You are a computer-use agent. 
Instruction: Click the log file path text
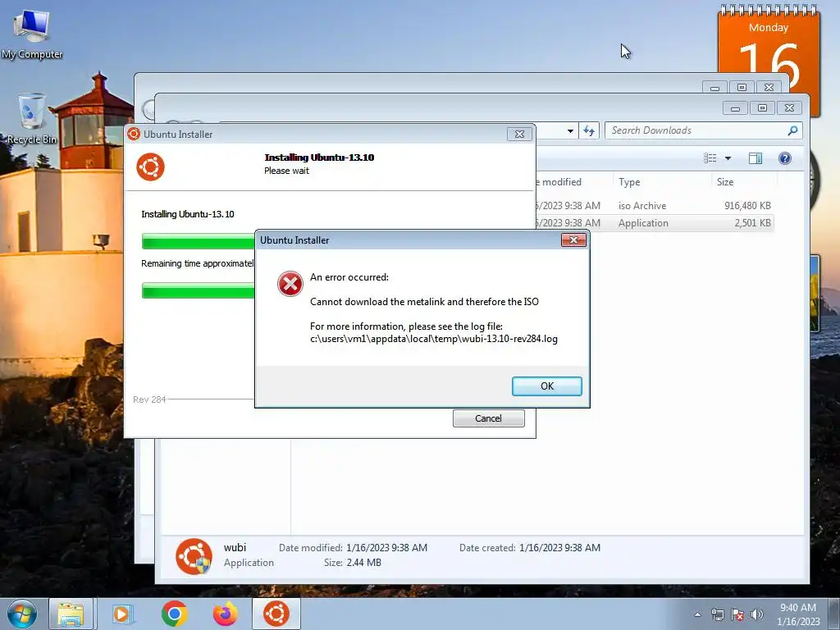click(433, 339)
